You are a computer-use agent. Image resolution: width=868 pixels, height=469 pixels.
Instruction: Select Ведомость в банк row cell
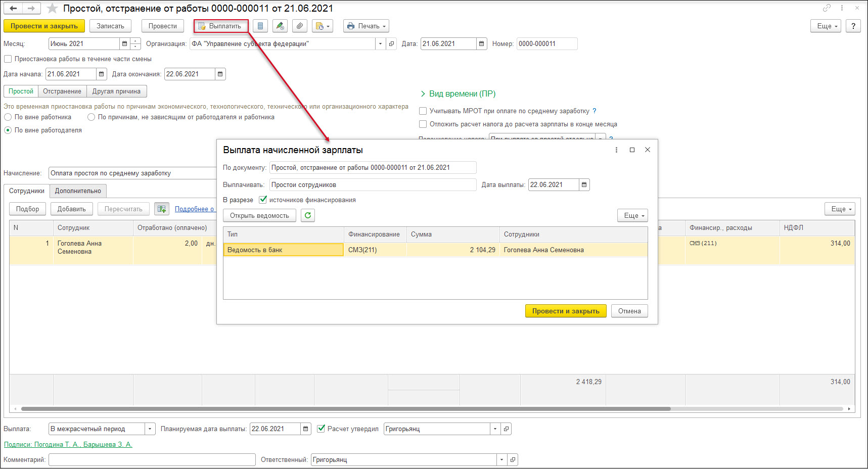(283, 250)
